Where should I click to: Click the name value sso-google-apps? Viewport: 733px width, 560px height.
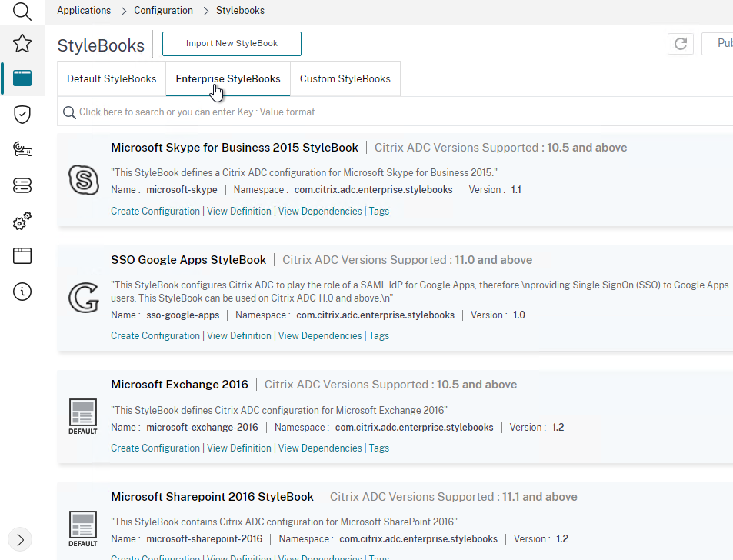(183, 315)
